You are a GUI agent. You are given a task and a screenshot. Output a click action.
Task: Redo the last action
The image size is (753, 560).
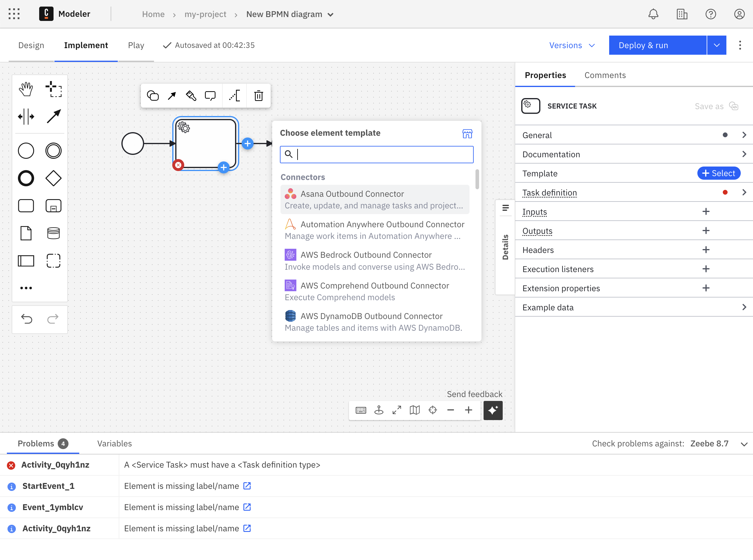53,319
